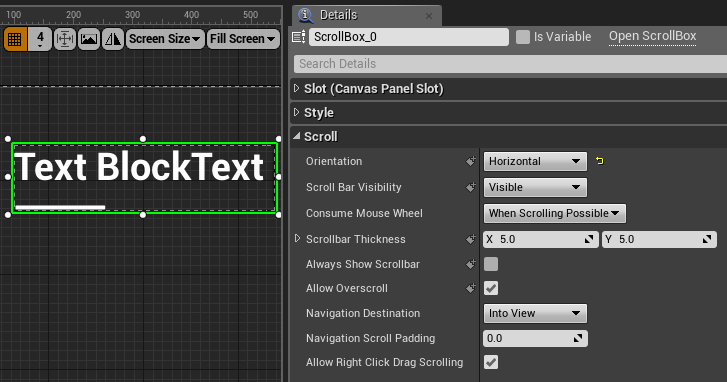
Task: Click the bottom-left resize handle of ScrollBox
Action: (x=7, y=215)
